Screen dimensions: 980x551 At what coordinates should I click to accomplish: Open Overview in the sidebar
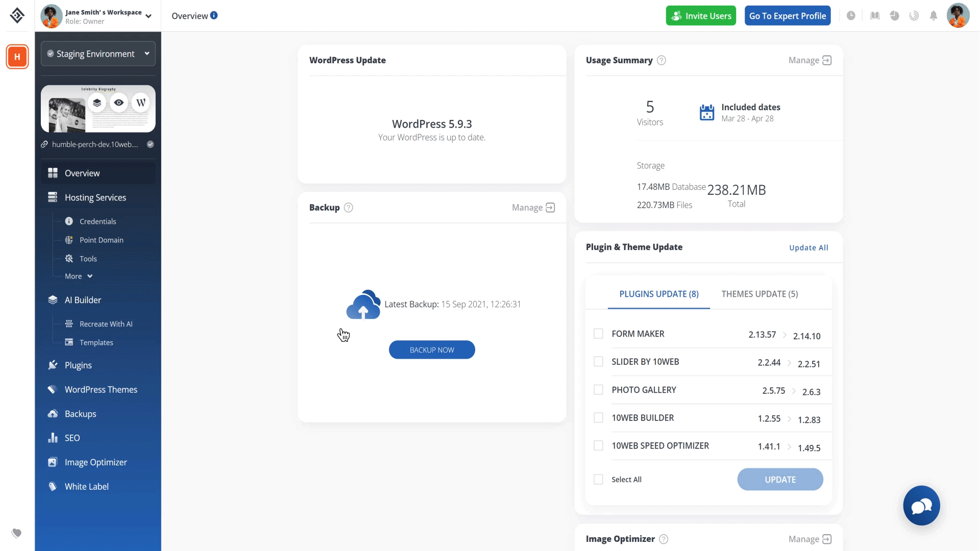tap(98, 173)
